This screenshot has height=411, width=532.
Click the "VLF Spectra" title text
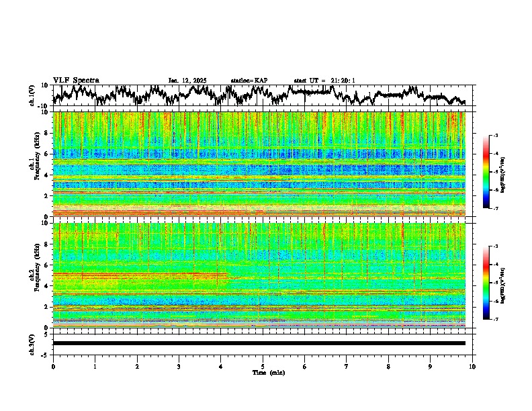[76, 81]
